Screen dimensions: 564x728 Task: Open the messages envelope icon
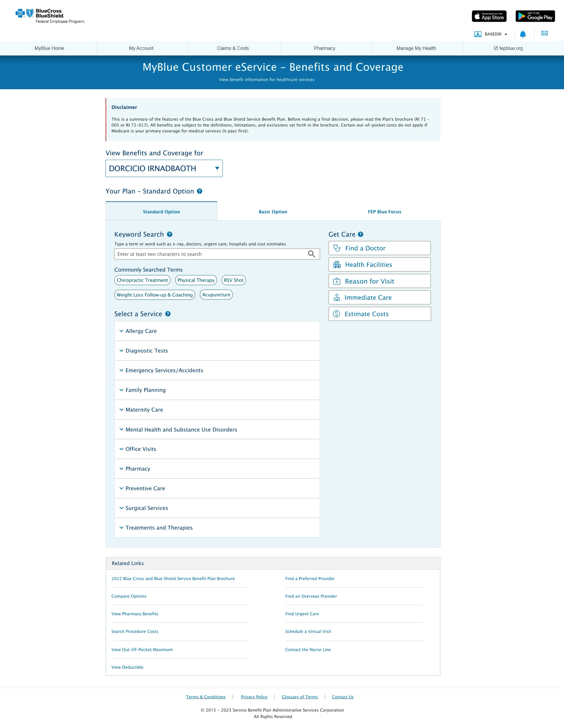(x=544, y=33)
